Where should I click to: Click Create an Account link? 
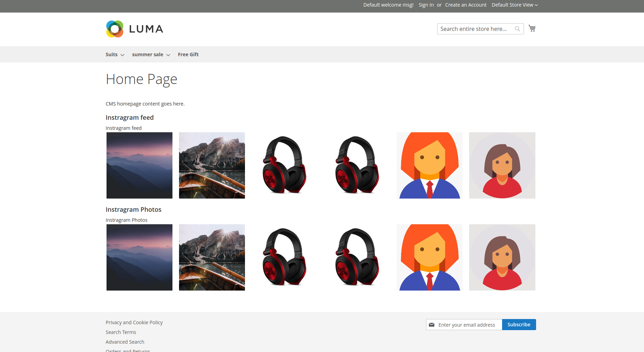click(x=466, y=5)
